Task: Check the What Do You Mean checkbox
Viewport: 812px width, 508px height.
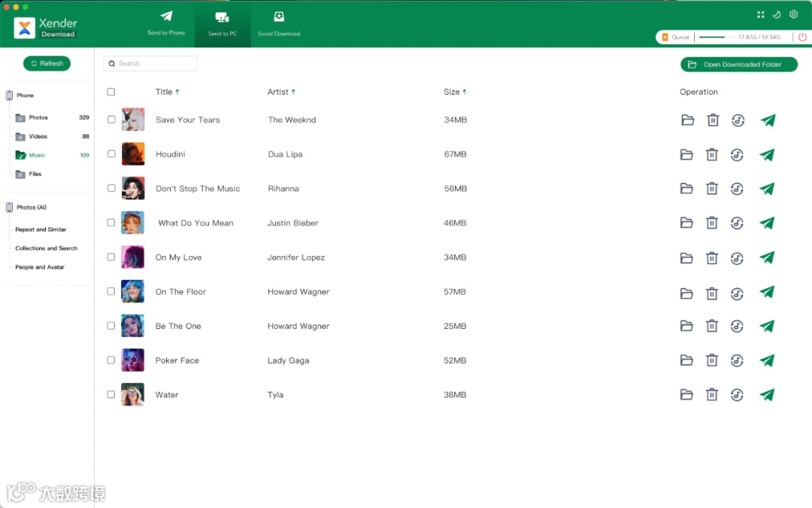Action: pyautogui.click(x=111, y=222)
